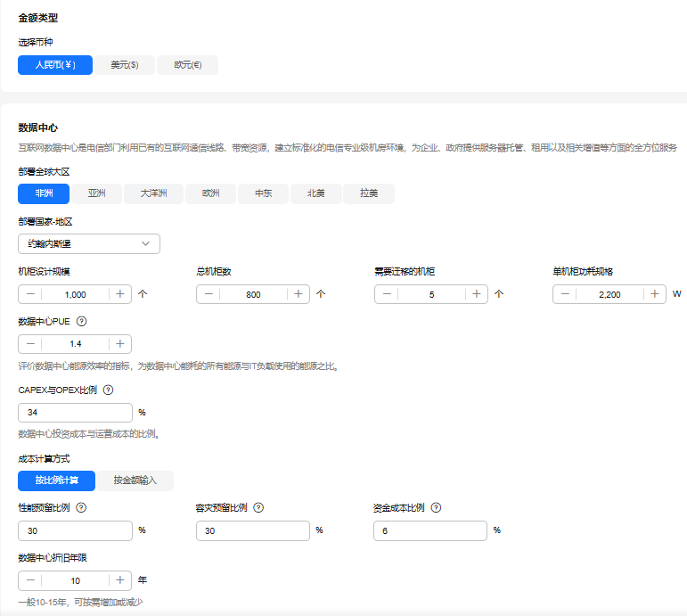Click the 数据中心 section heading
The image size is (687, 616).
point(37,128)
